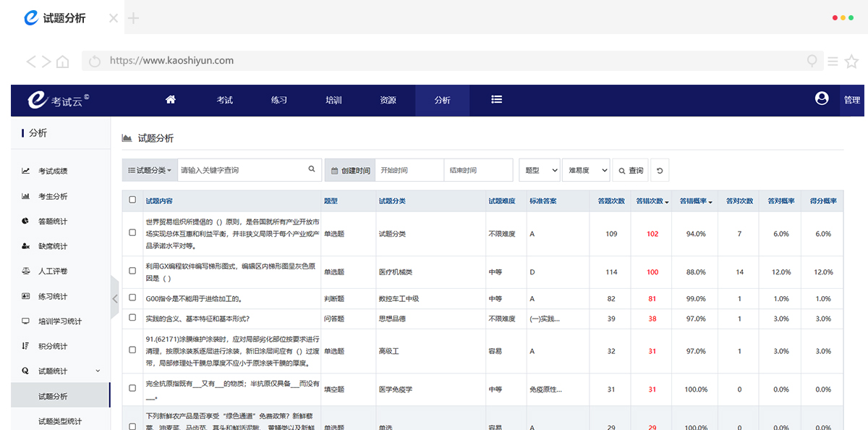Open the 练习 navbar tab
Image resolution: width=868 pixels, height=430 pixels.
coord(279,101)
